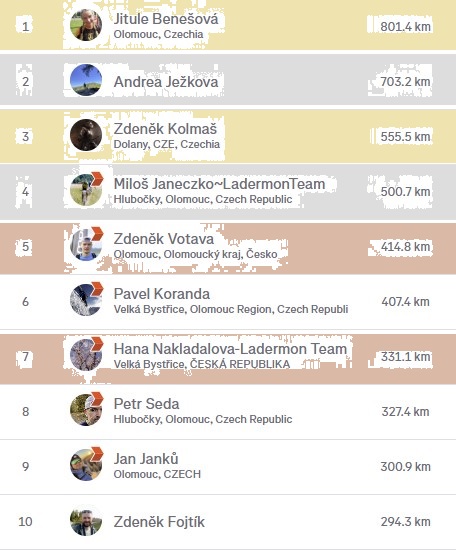Click the badge icon on Hana Nakladalova's avatar
The width and height of the screenshot is (456, 550).
tap(97, 343)
